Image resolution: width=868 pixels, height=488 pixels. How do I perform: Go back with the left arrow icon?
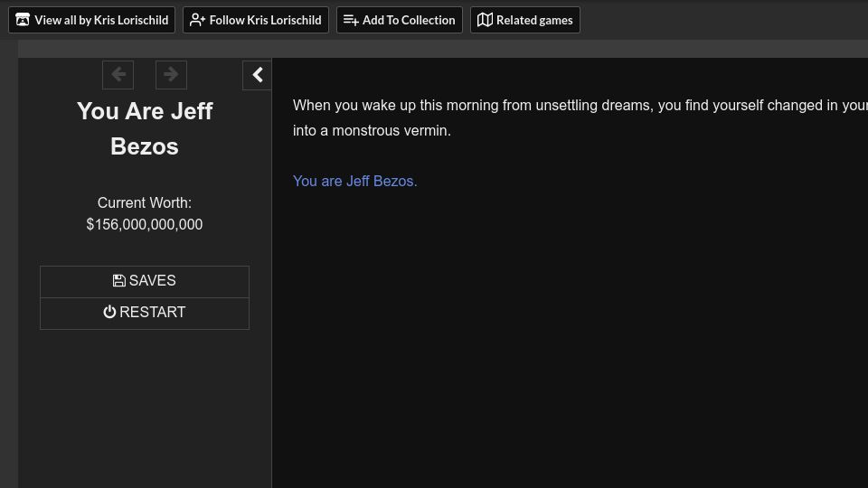(118, 75)
